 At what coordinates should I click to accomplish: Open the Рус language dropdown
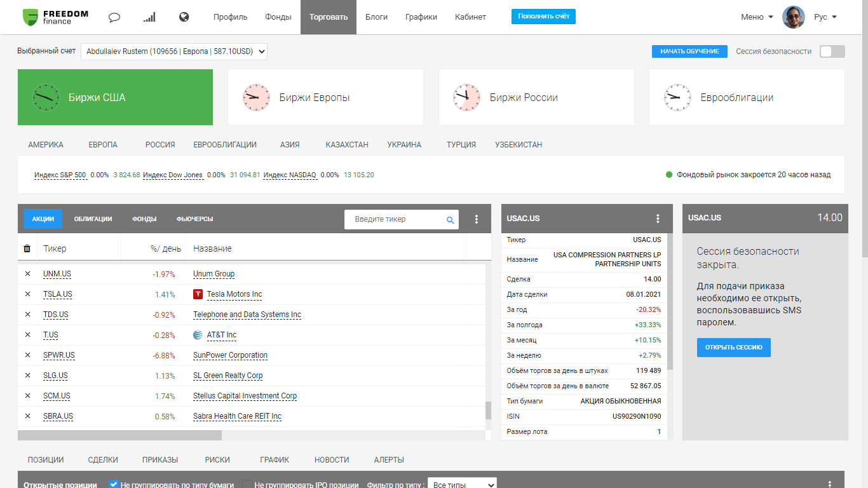click(825, 17)
